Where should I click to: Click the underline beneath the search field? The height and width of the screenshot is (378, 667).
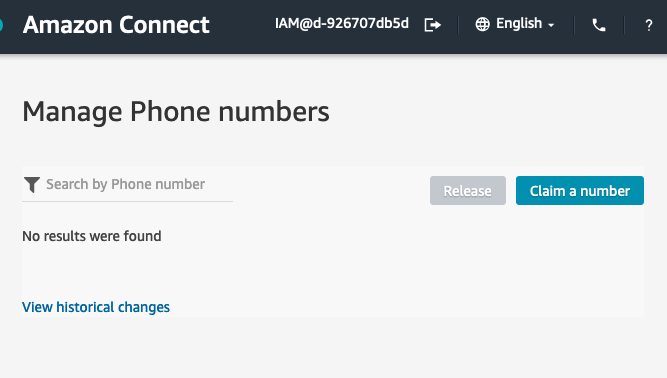[x=127, y=201]
